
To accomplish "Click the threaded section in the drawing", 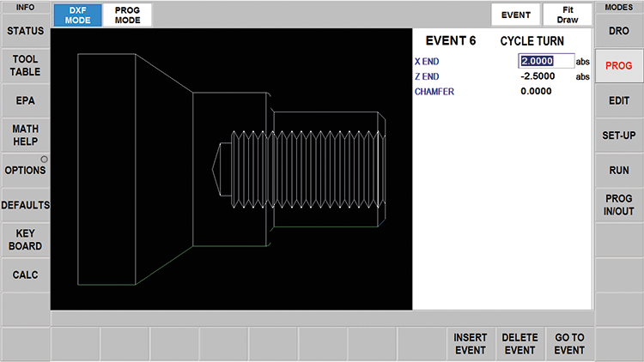I will click(308, 169).
